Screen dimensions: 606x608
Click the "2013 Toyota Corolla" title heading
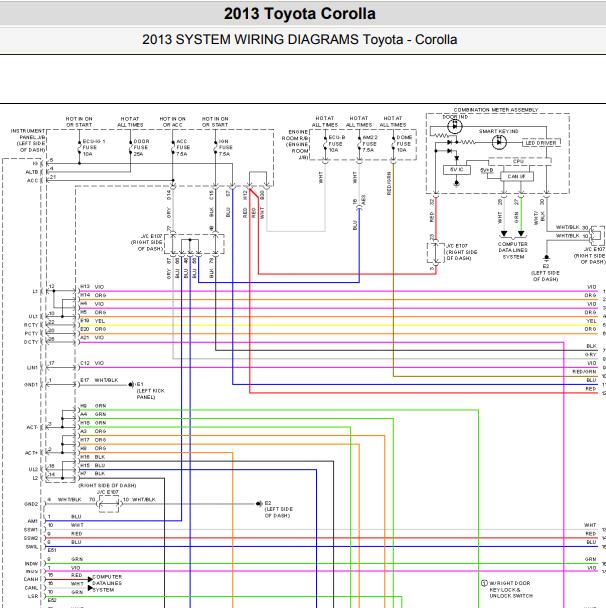pyautogui.click(x=299, y=14)
